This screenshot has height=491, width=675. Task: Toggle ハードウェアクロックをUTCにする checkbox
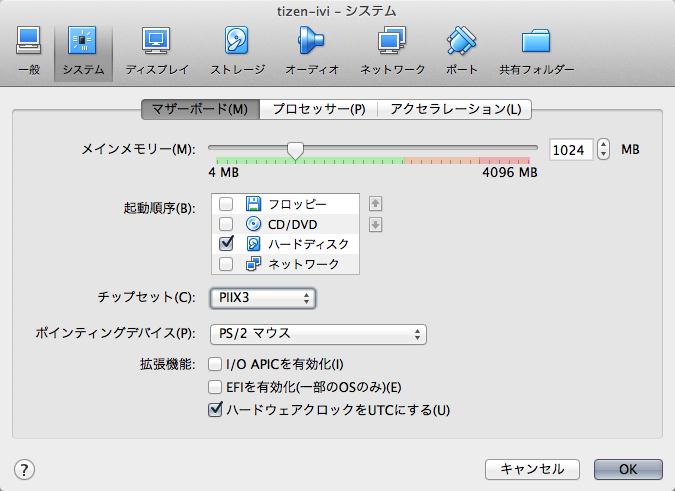215,409
